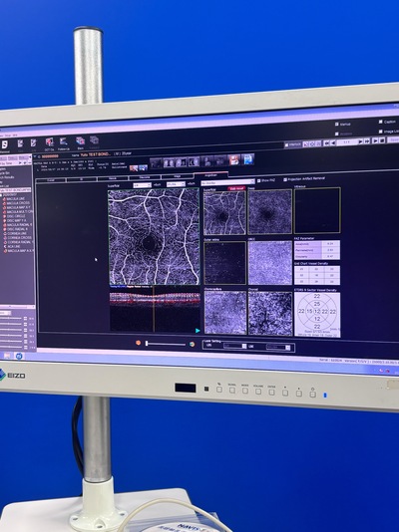Toggle the Show FAZ checkbox
This screenshot has width=399, height=532.
coord(258,181)
